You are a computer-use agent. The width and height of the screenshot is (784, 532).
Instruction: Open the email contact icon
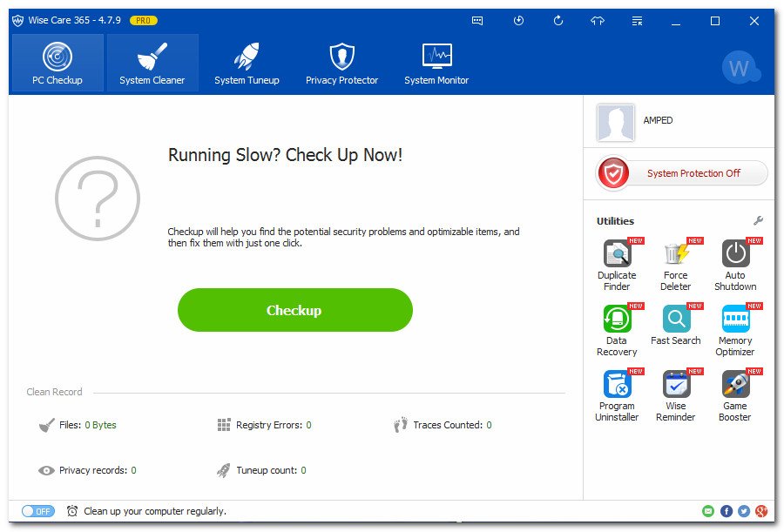708,511
